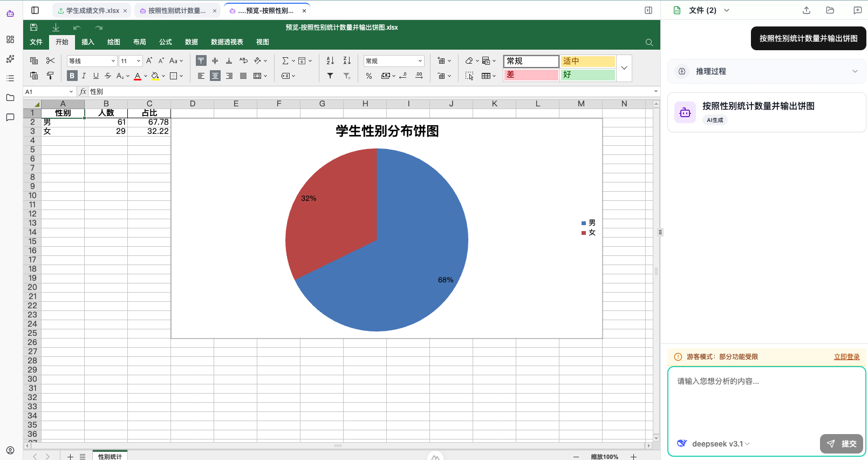Toggle bottom vertical alignment
The width and height of the screenshot is (868, 460).
(x=229, y=60)
